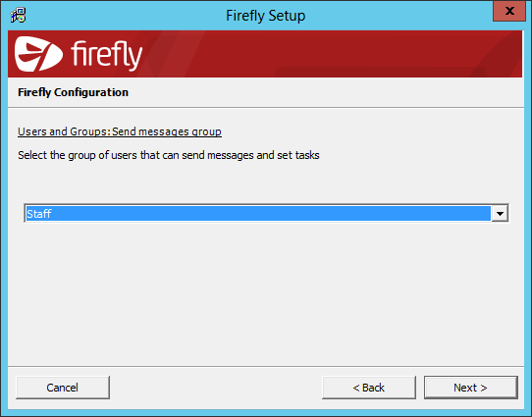
Task: Click the instruction text about sending messages
Action: pyautogui.click(x=169, y=155)
